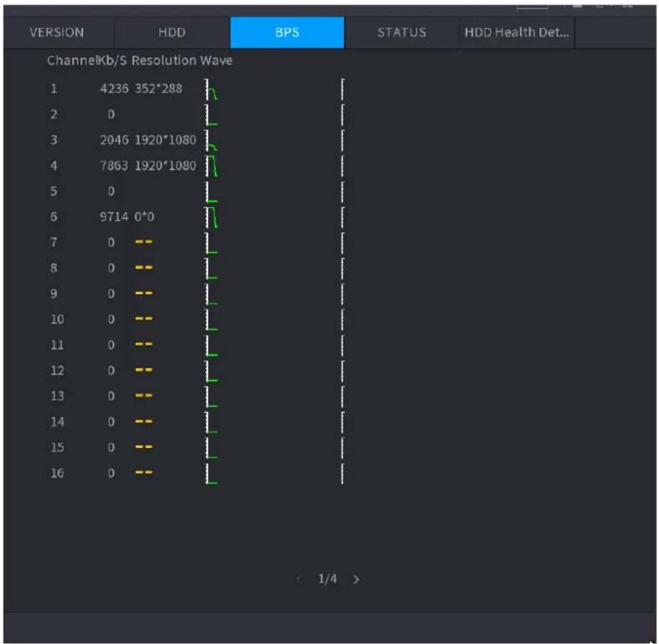Click the 1/4 page indicator
The height and width of the screenshot is (644, 659).
[x=328, y=579]
